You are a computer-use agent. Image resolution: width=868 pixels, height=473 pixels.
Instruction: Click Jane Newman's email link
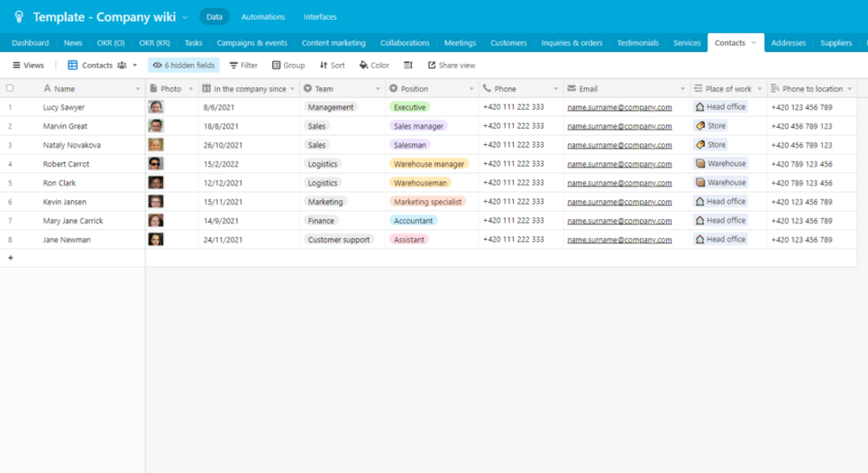click(x=619, y=240)
